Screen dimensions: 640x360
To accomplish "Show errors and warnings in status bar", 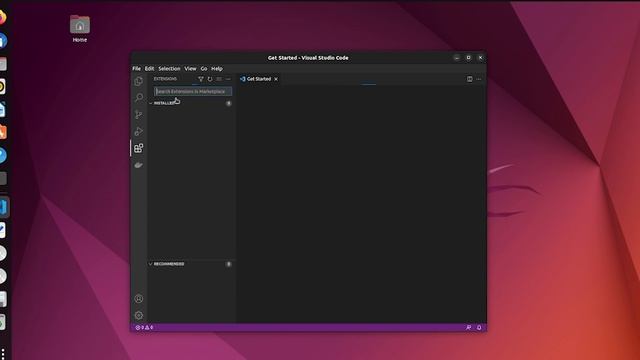I will 144,327.
